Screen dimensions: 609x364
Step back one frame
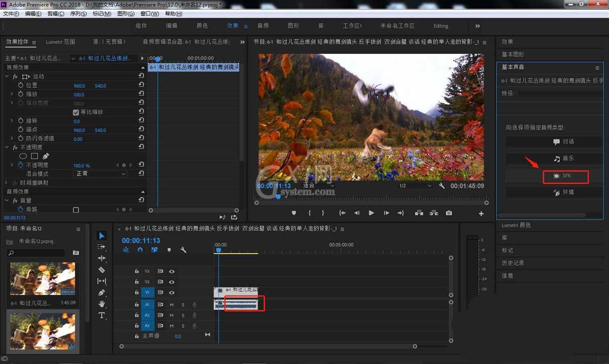357,213
